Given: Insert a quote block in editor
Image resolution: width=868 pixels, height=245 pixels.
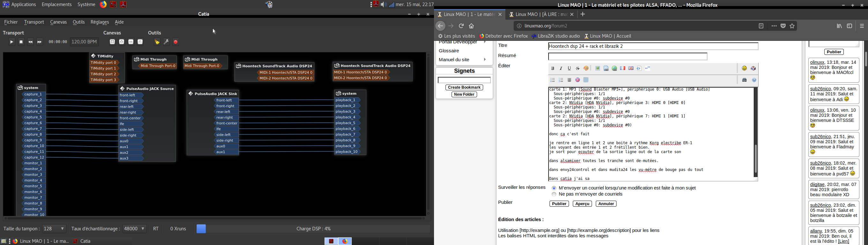Looking at the screenshot, I should point(648,68).
